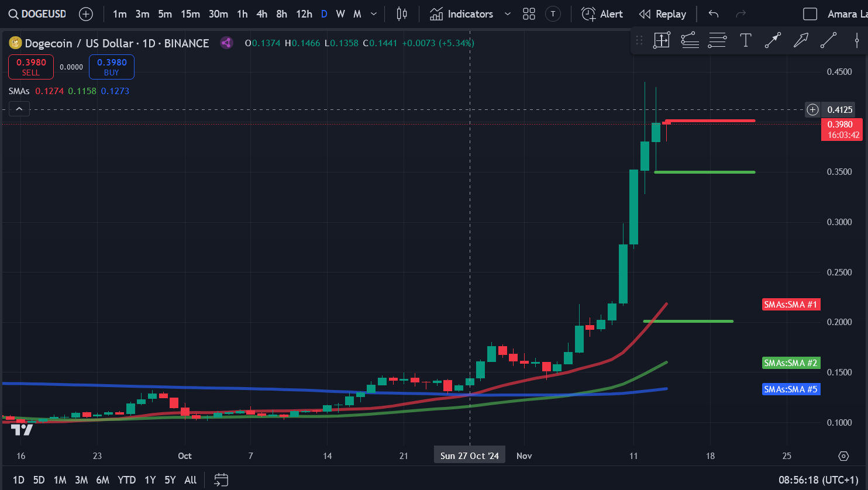Image resolution: width=868 pixels, height=490 pixels.
Task: Switch to the 1m timeframe
Action: pos(120,14)
